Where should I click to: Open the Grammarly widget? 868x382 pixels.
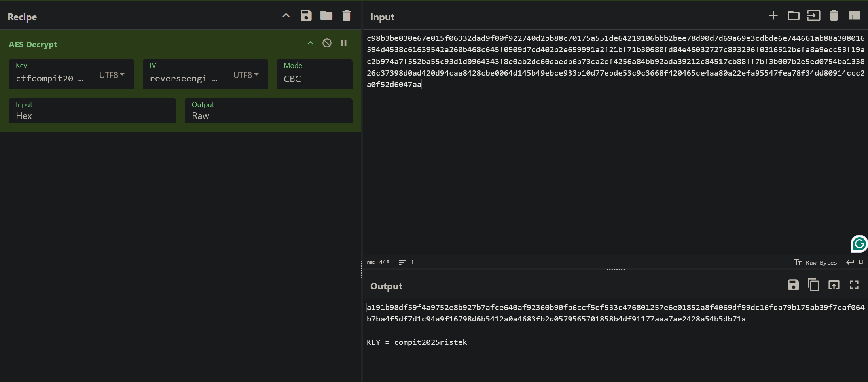(x=859, y=244)
